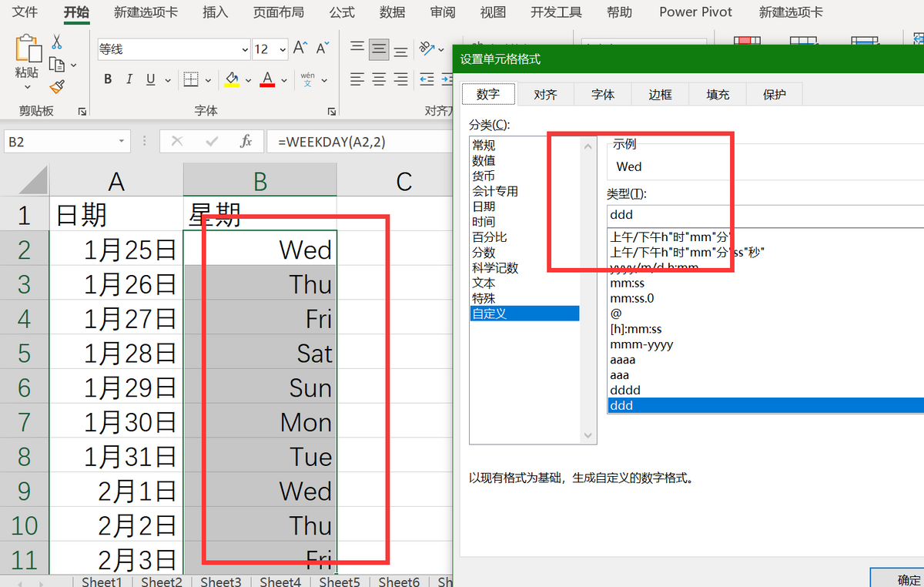Expand the Paste options arrow
Image resolution: width=924 pixels, height=587 pixels.
tap(27, 87)
